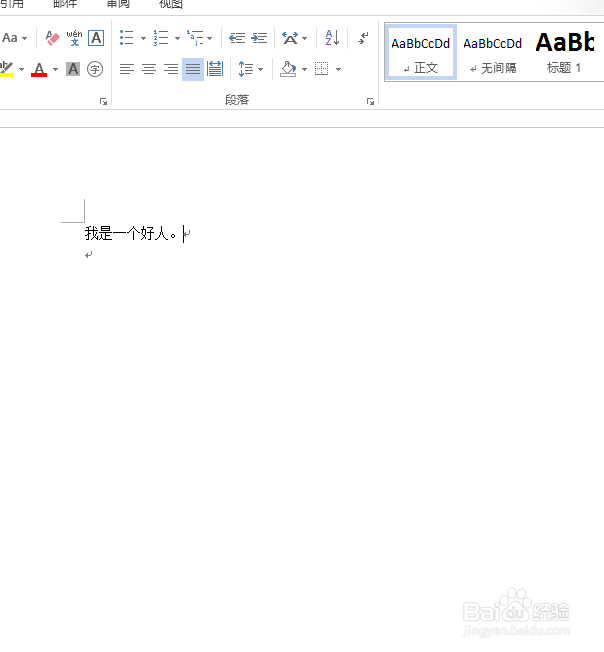Screen dimensions: 604x652
Task: Open the Change Case (Aa) menu
Action: pos(15,38)
